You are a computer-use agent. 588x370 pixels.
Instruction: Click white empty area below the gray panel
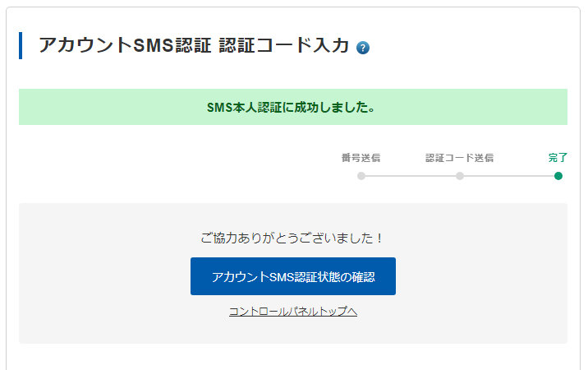(x=292, y=357)
